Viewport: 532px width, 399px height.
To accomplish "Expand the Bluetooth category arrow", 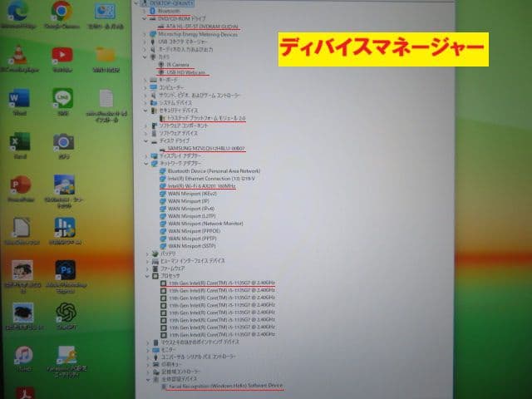I will (145, 11).
